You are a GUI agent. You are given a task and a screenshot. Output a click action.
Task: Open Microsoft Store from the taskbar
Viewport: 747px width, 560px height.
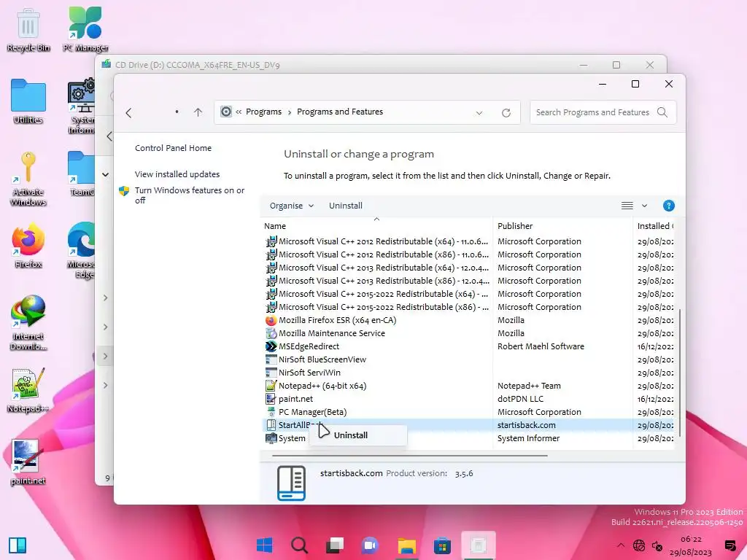(442, 545)
